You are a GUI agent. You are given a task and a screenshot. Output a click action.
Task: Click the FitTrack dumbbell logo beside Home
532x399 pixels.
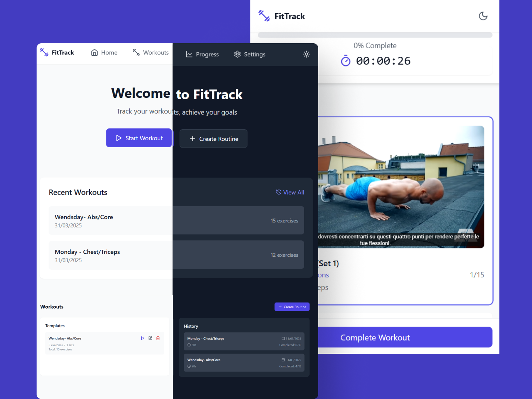(44, 52)
